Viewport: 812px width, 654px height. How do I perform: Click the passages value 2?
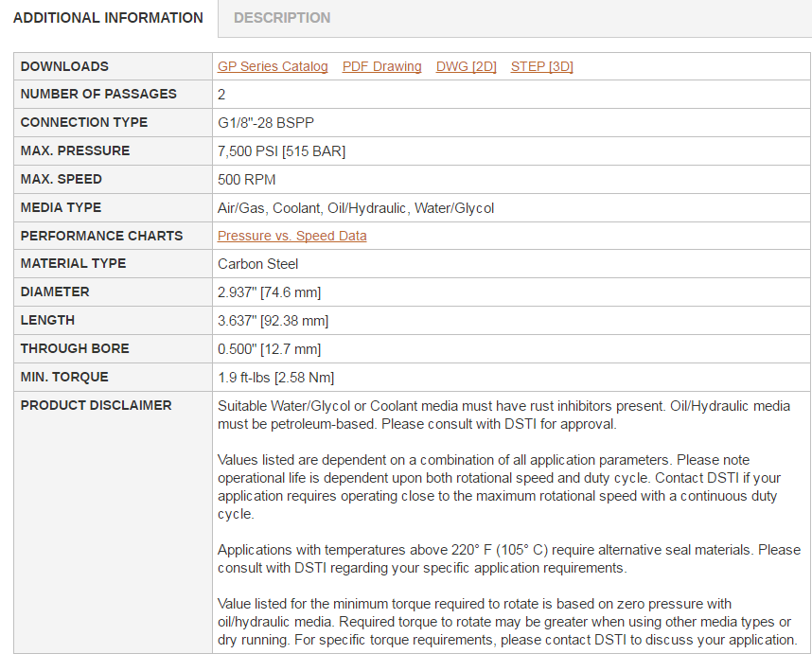[221, 95]
